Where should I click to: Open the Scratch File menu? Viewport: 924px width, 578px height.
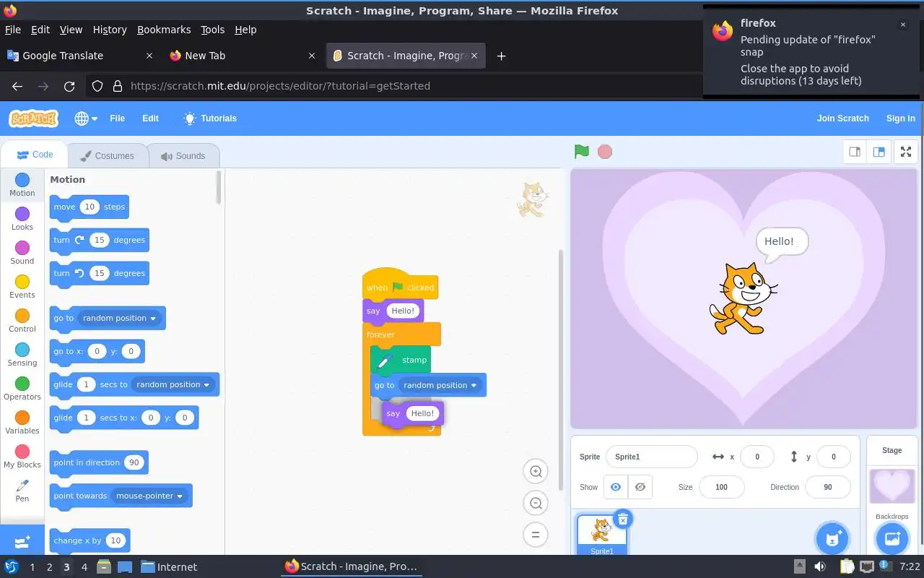(117, 118)
